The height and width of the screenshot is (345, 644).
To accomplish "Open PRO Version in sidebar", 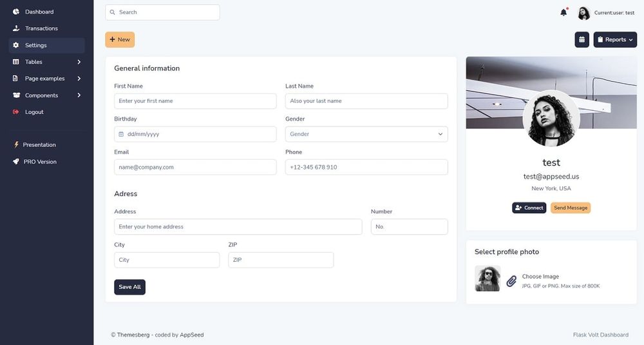I will click(47, 162).
